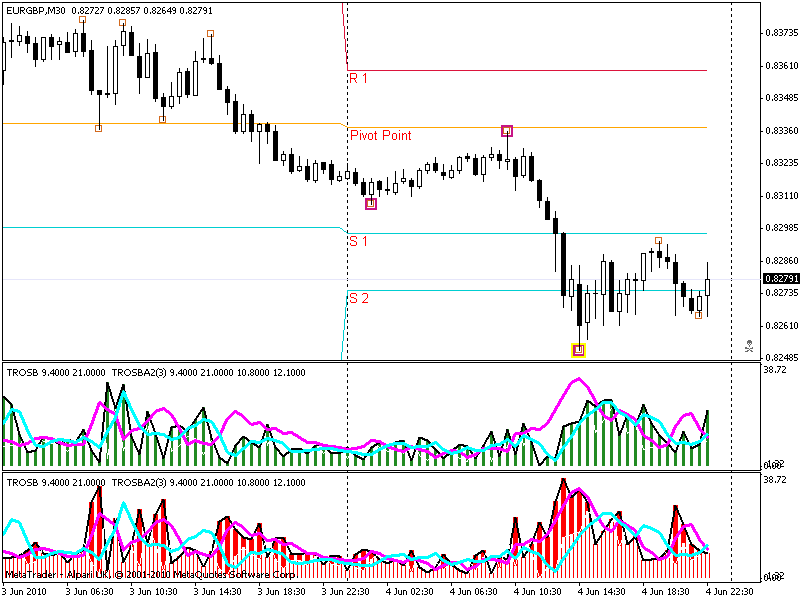
Task: Click the "4 Jun 14:30" time label
Action: [x=601, y=592]
